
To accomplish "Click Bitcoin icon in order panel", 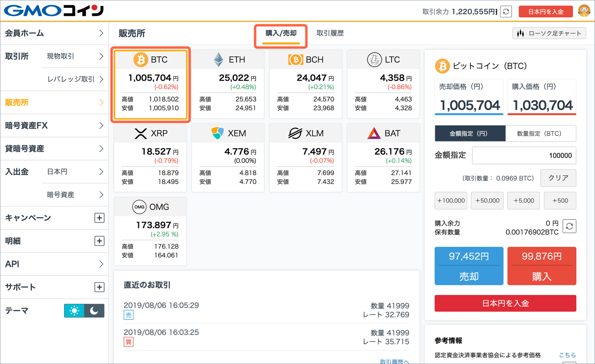I will tap(442, 66).
